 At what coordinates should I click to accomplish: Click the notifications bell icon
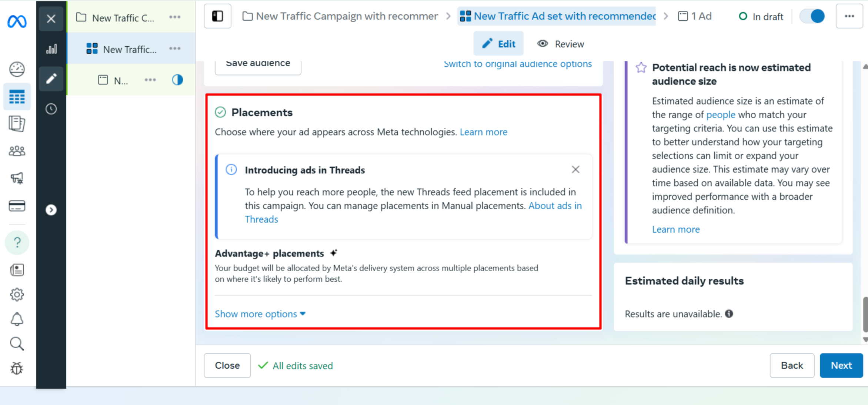click(x=17, y=319)
